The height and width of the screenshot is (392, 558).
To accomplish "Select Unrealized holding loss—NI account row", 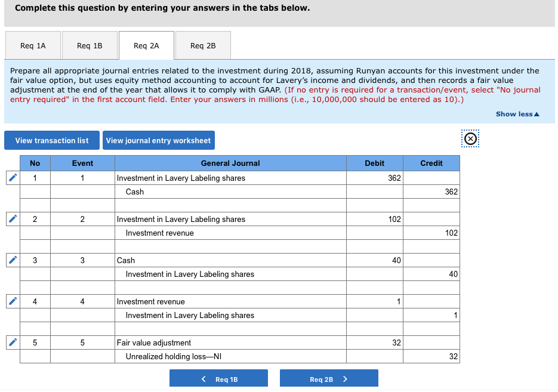I will pyautogui.click(x=230, y=356).
